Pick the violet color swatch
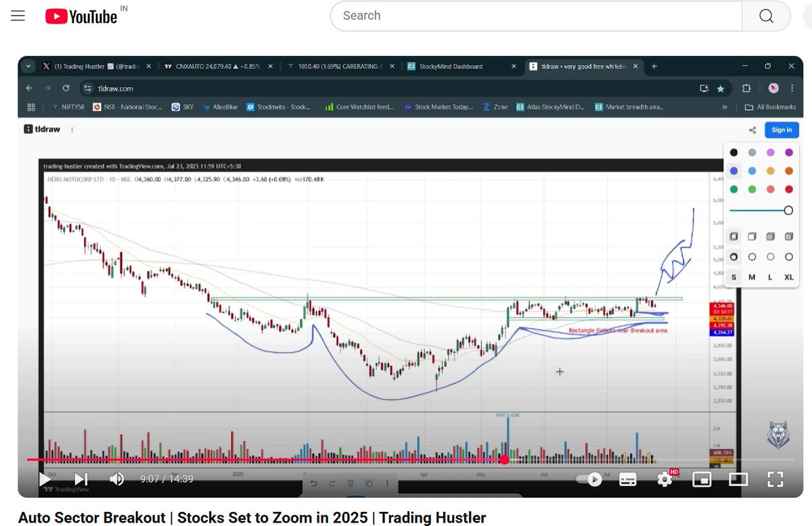The image size is (812, 526). coord(788,153)
